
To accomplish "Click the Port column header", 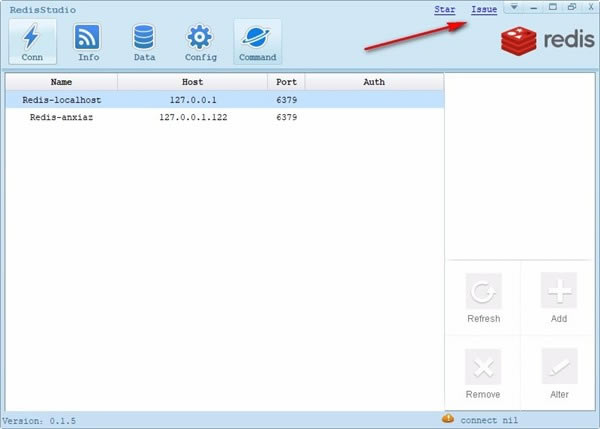I will 286,82.
